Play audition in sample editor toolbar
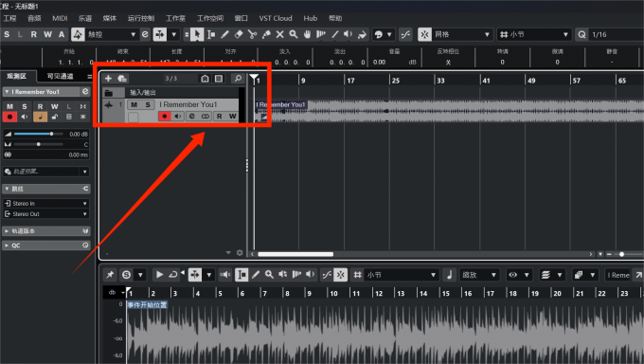Viewport: 644px width, 364px height. 159,275
